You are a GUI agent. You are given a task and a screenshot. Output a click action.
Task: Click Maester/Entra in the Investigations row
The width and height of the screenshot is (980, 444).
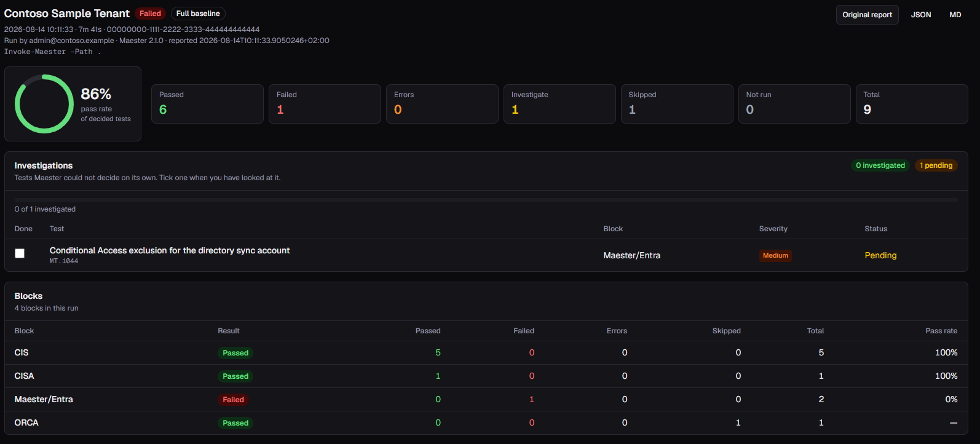[632, 255]
